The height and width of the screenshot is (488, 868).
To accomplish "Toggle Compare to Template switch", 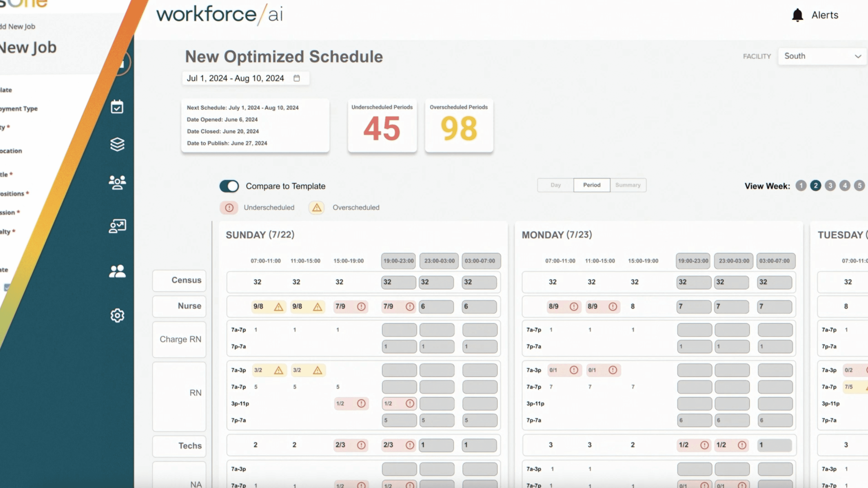I will (229, 186).
